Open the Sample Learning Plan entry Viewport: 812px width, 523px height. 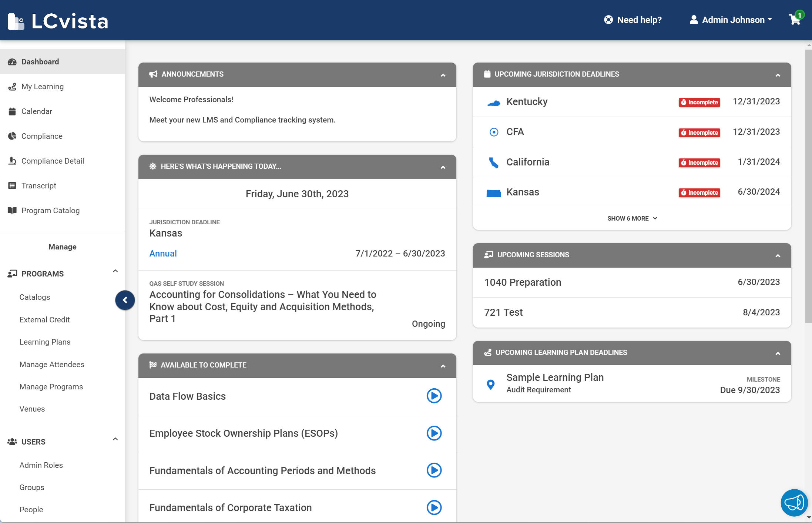[x=632, y=383]
